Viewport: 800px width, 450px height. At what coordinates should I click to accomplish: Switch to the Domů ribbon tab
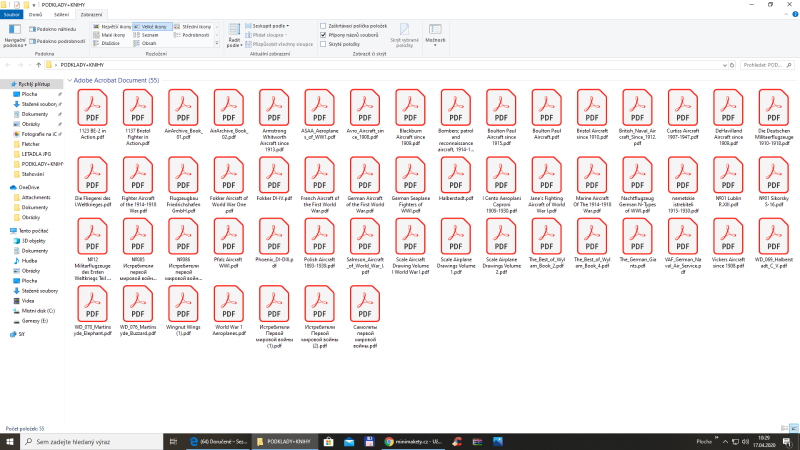[35, 14]
